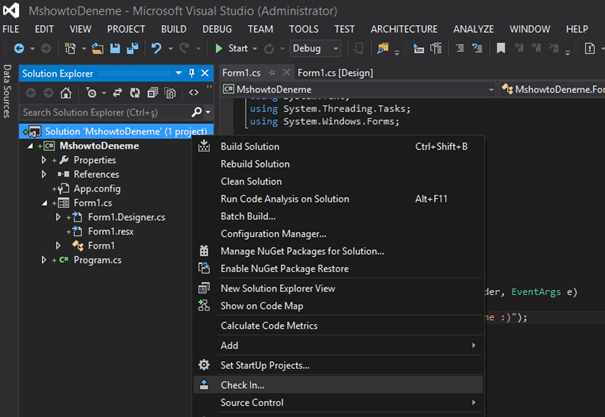Image resolution: width=605 pixels, height=417 pixels.
Task: Expand the Program.cs node
Action: [44, 260]
